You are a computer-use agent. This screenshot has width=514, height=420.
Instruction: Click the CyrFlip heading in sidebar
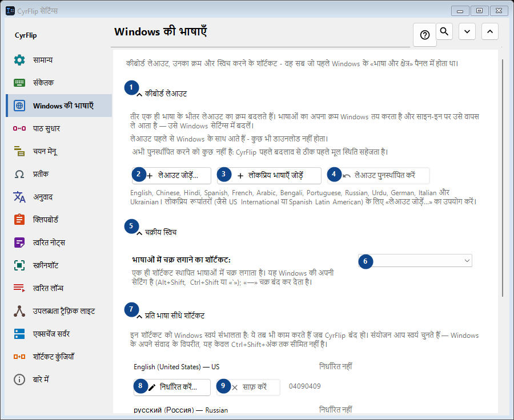(26, 35)
